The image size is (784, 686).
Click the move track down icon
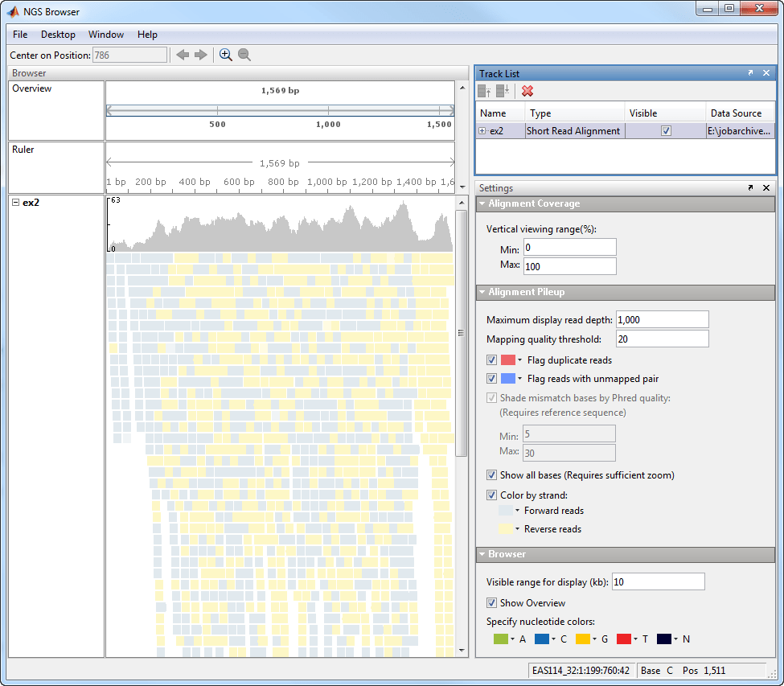click(x=503, y=91)
